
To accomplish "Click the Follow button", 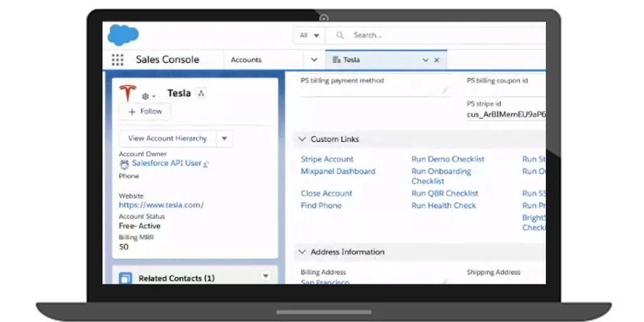I will 145,111.
